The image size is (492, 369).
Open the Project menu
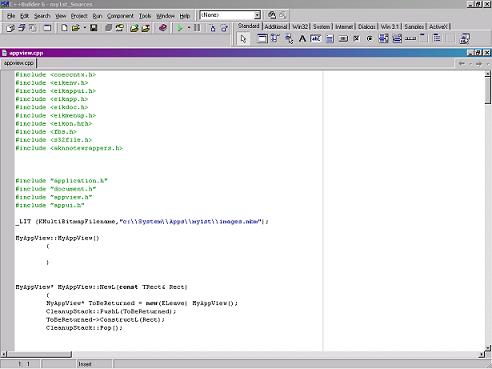[x=79, y=16]
